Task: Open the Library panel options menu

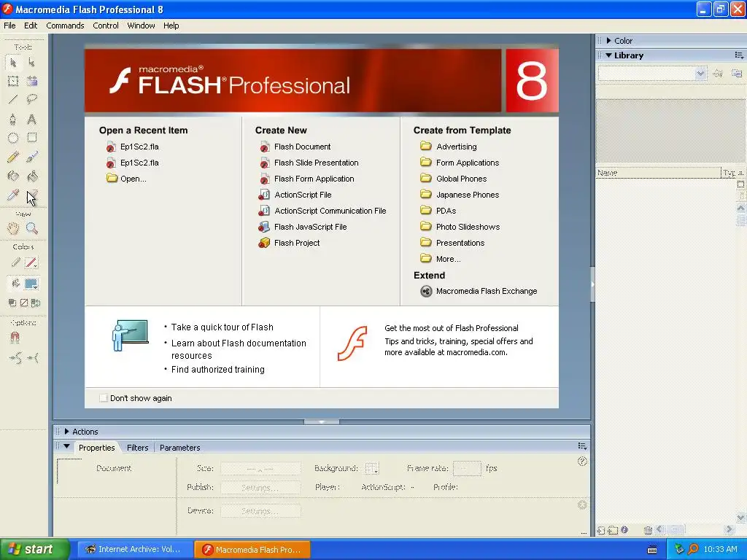Action: (x=738, y=55)
